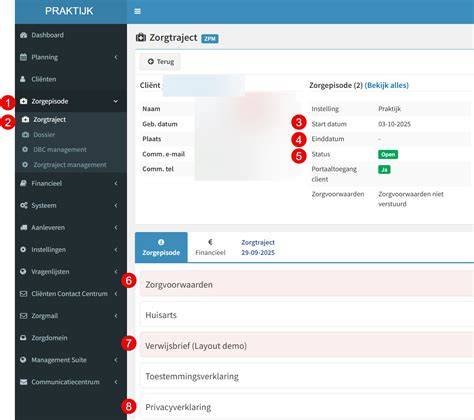Click the Zorgmail envelope icon
This screenshot has height=420, width=474.
click(23, 316)
